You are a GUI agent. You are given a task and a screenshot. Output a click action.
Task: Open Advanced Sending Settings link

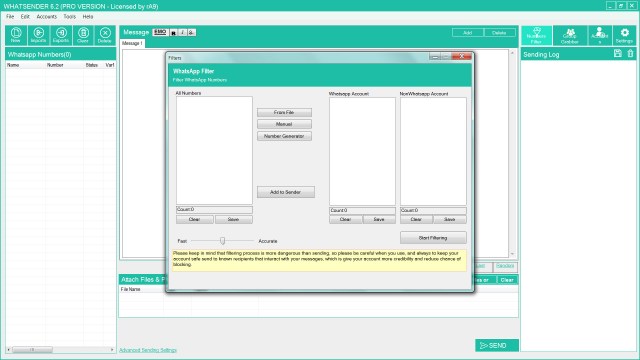coord(148,350)
